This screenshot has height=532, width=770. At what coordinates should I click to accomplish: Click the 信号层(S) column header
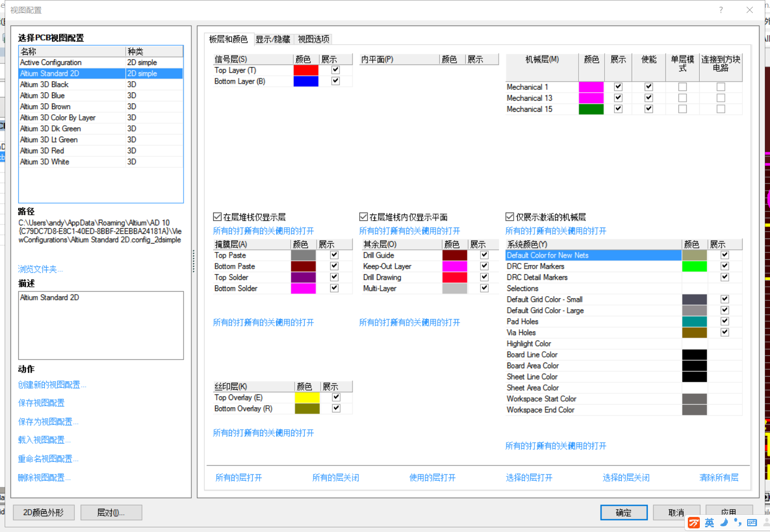[253, 59]
